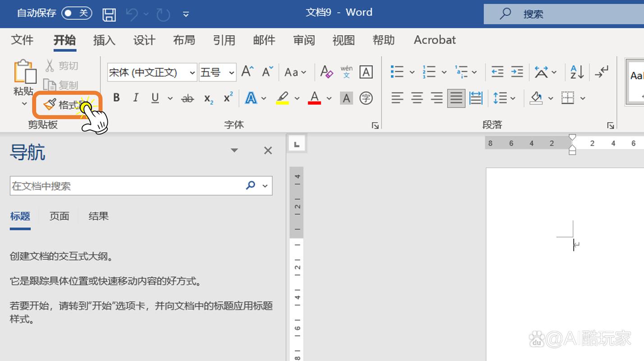Open the 五号 font size combo box
This screenshot has height=361, width=644.
point(217,72)
